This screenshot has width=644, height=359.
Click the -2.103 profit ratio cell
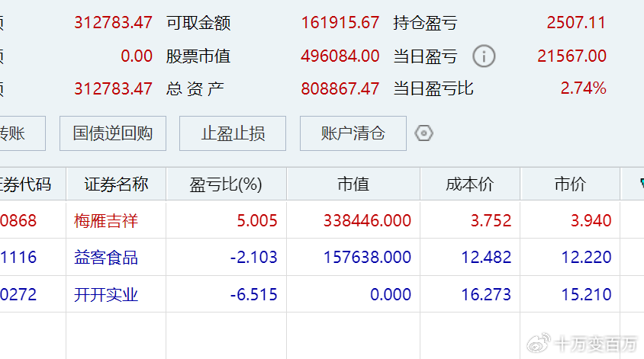253,258
